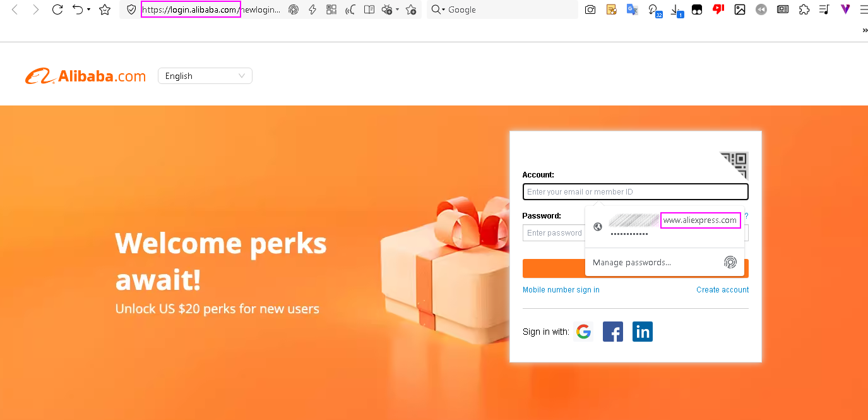Click the orange sign in button
This screenshot has height=420, width=868.
pos(636,268)
